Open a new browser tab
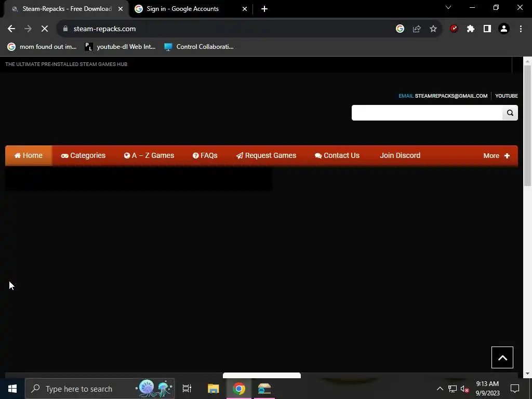This screenshot has height=399, width=532. (x=264, y=9)
